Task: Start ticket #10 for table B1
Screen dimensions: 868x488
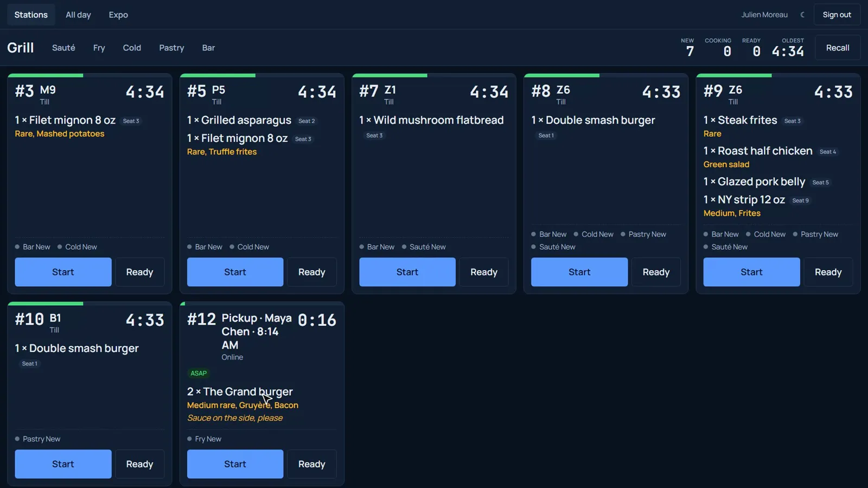Action: coord(63,464)
